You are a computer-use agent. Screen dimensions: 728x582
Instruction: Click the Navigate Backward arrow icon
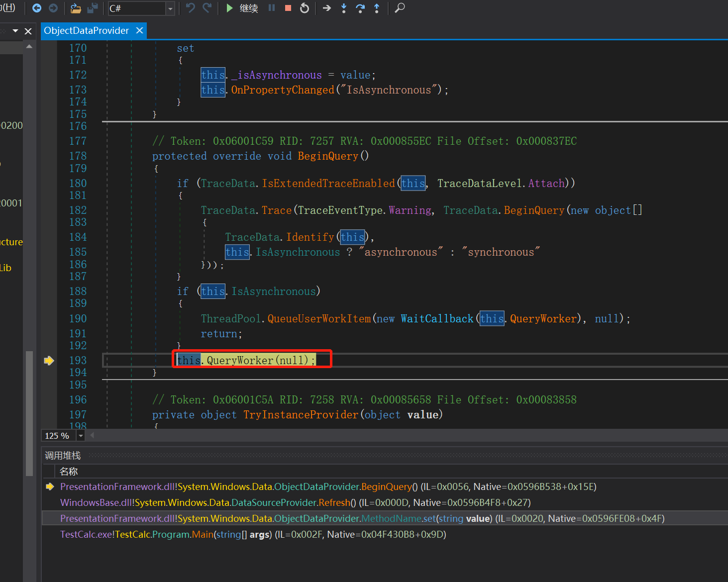(37, 8)
